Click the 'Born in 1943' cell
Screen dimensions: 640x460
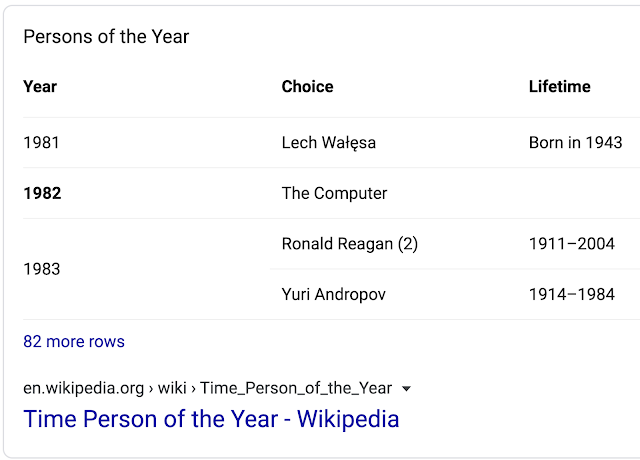click(576, 142)
